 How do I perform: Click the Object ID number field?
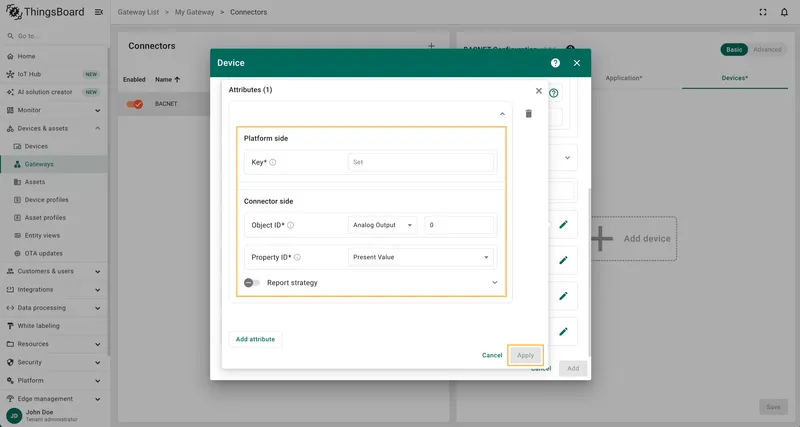[459, 225]
